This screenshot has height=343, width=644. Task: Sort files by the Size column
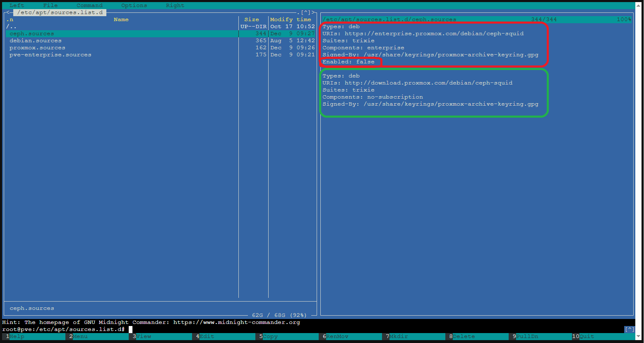(251, 19)
